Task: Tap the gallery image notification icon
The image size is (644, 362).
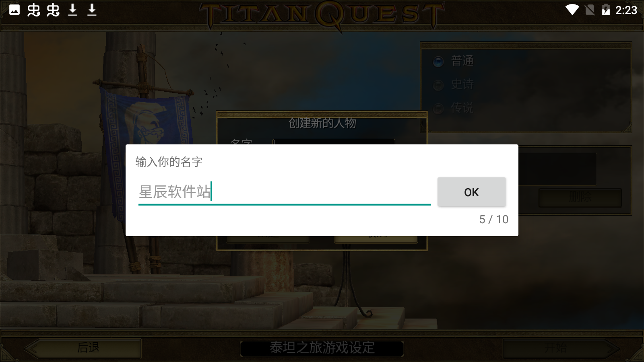Action: click(x=14, y=10)
